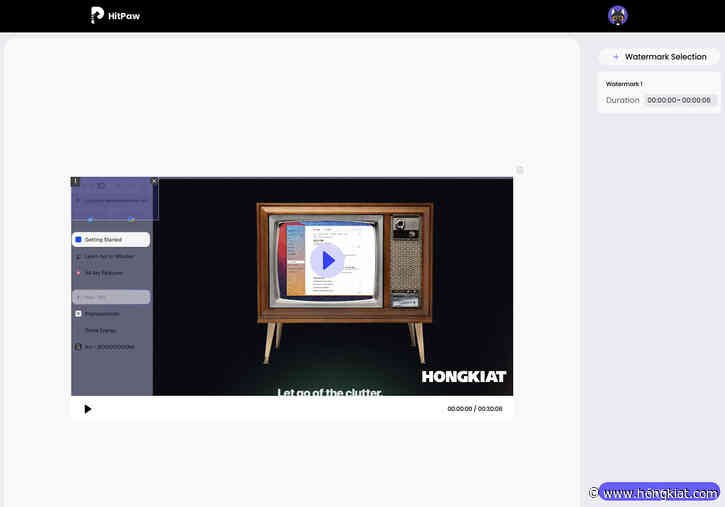Screen dimensions: 725x507
Task: Open the user avatar account menu
Action: click(617, 15)
